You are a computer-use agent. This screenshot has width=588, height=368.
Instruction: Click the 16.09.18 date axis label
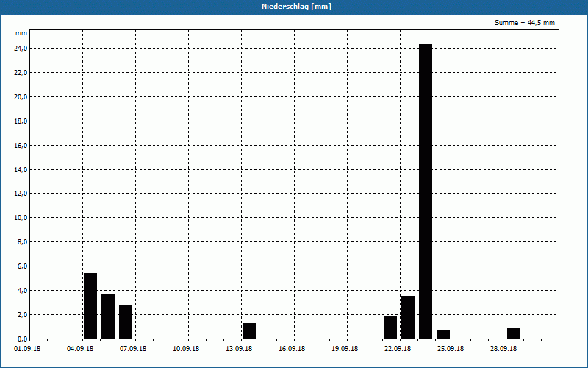coord(292,349)
